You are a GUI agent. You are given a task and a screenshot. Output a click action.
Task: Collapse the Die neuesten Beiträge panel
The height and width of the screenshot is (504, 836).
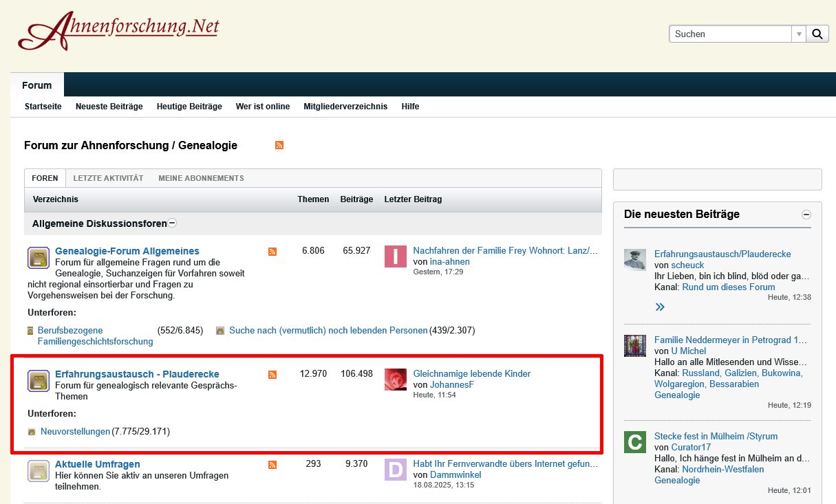click(x=806, y=215)
